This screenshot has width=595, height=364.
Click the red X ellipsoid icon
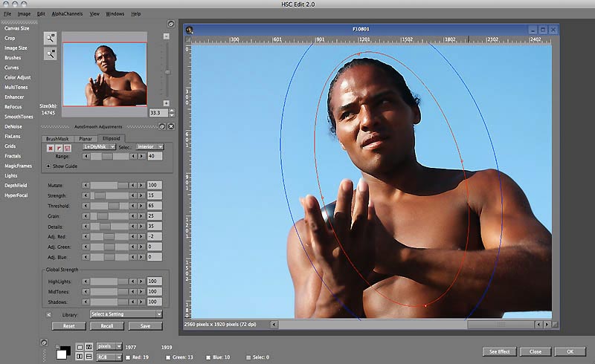50,148
